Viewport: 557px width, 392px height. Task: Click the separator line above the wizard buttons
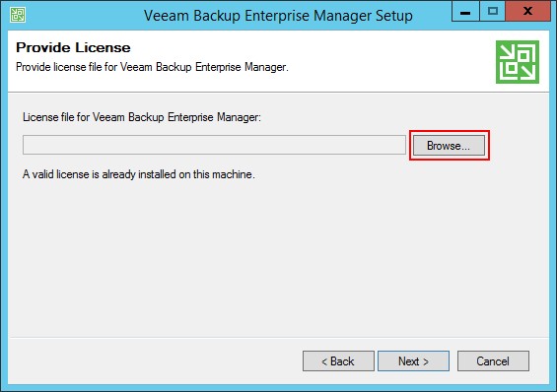click(x=278, y=338)
